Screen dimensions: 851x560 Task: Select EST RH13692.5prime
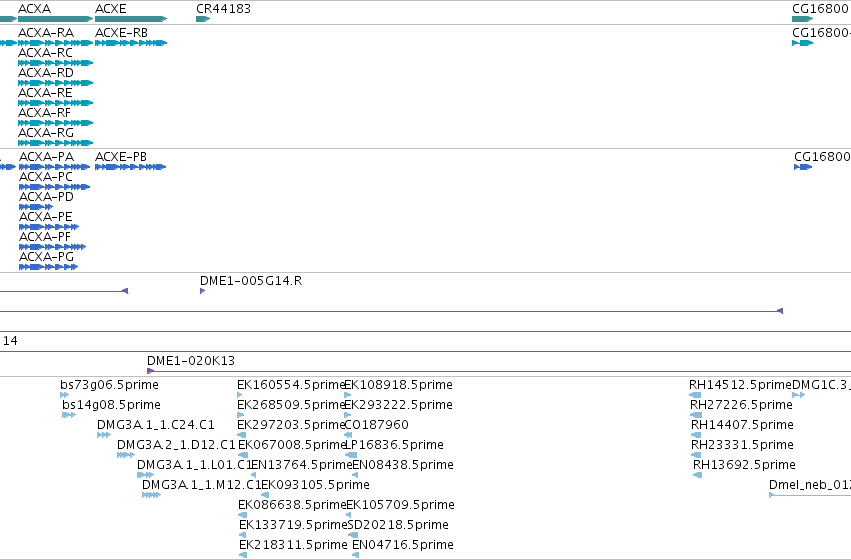698,475
